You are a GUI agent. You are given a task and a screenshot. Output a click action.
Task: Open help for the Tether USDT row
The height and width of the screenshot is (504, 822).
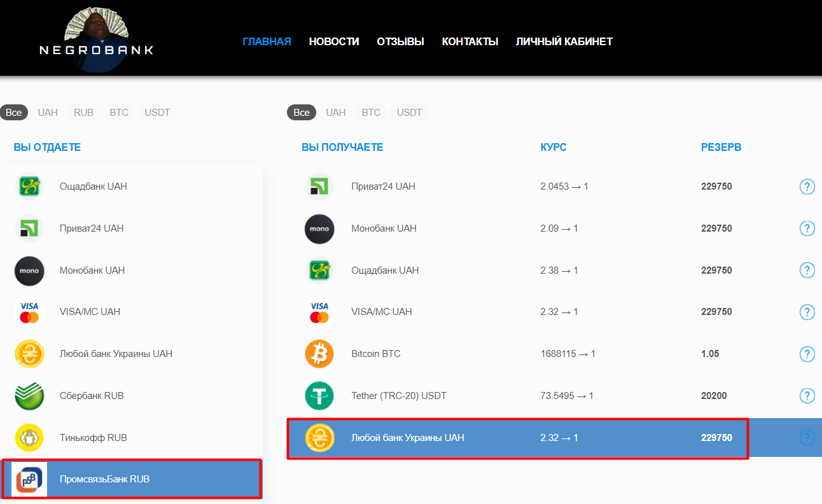807,396
